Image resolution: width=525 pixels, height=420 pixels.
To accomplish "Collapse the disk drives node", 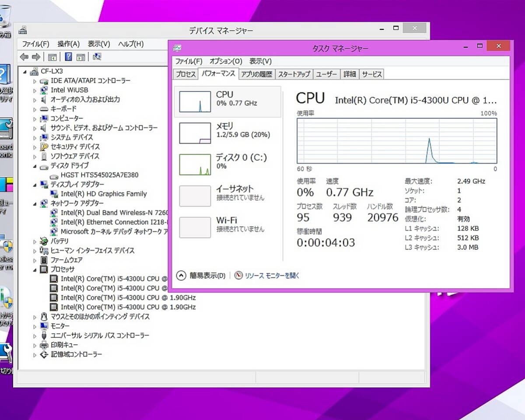I will click(x=35, y=166).
